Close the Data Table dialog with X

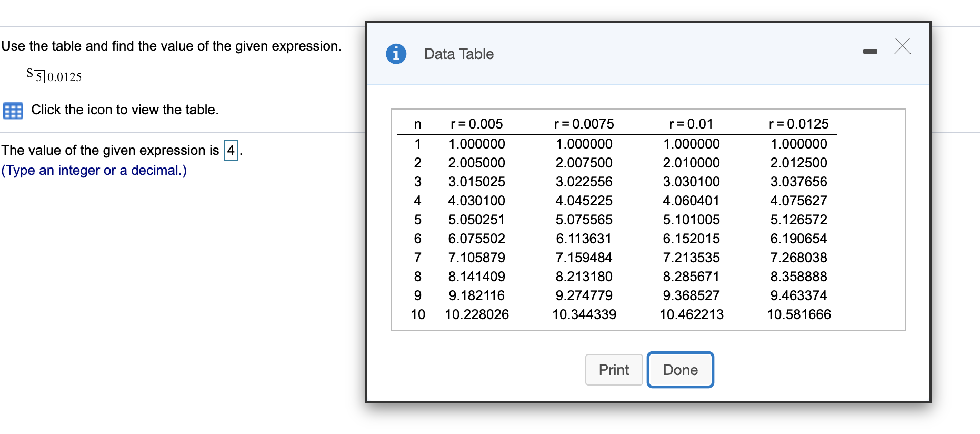pos(903,46)
